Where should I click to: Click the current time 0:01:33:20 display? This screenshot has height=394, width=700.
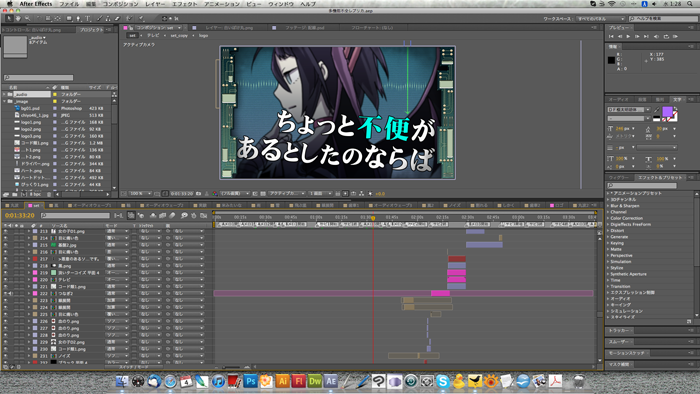point(20,216)
